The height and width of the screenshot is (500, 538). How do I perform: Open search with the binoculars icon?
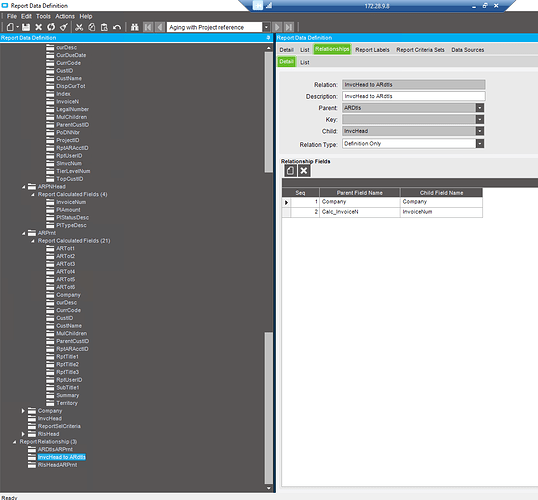click(135, 27)
